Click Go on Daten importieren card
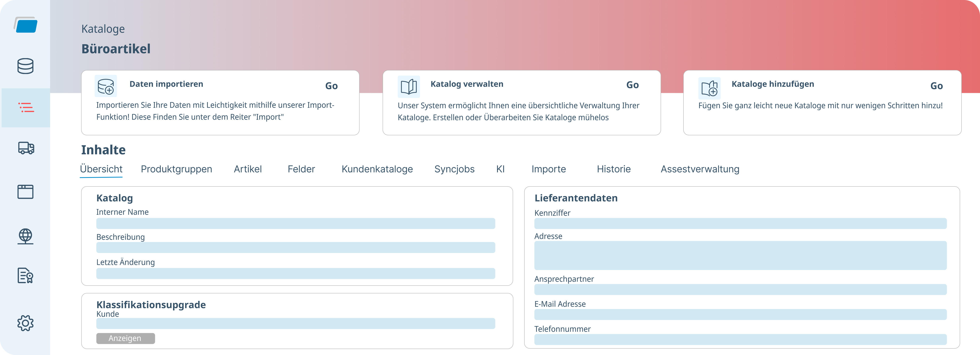The height and width of the screenshot is (355, 980). coord(331,86)
